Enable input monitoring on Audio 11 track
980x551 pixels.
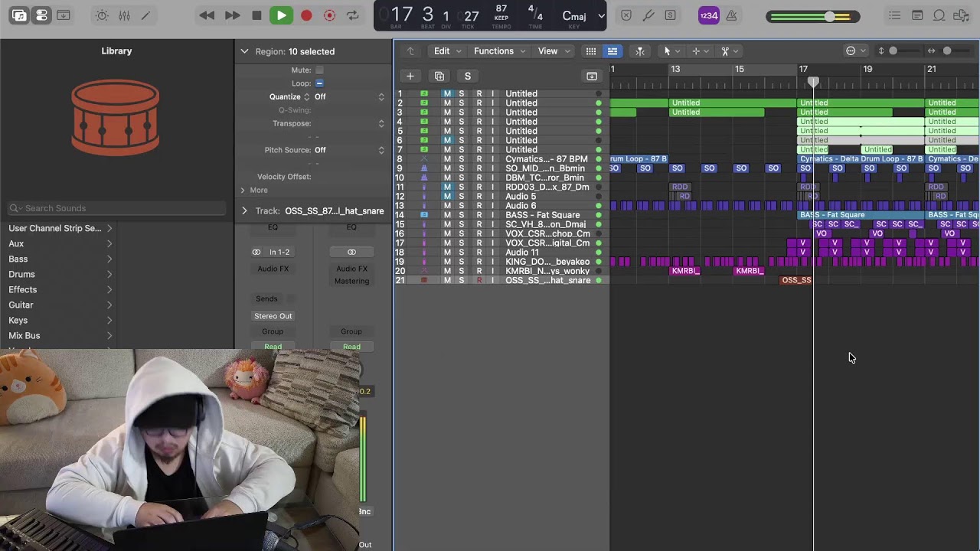[492, 253]
